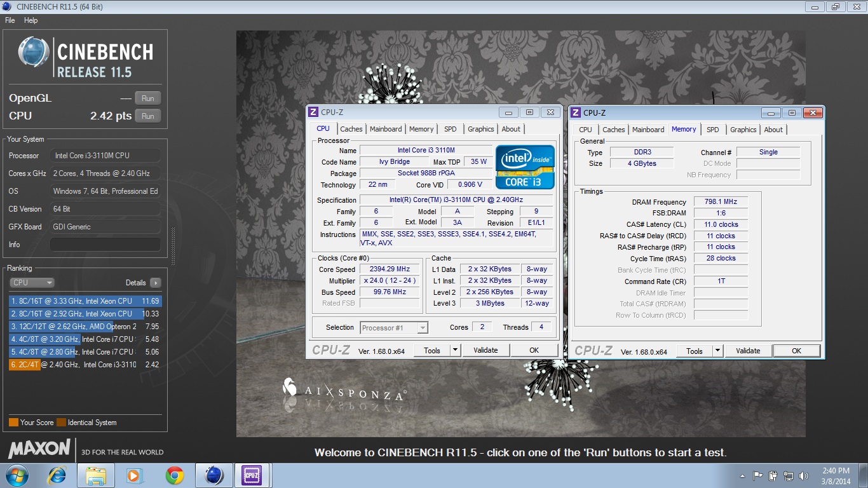
Task: Select ranking row 4C/8T @ 2.80 GHz i7
Action: pyautogui.click(x=85, y=352)
